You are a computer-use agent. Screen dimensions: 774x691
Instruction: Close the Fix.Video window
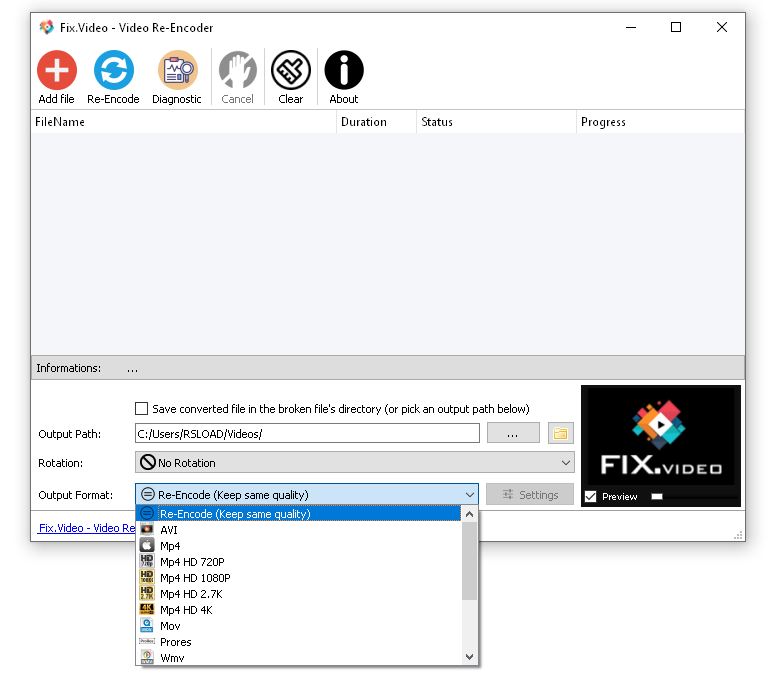[x=722, y=27]
